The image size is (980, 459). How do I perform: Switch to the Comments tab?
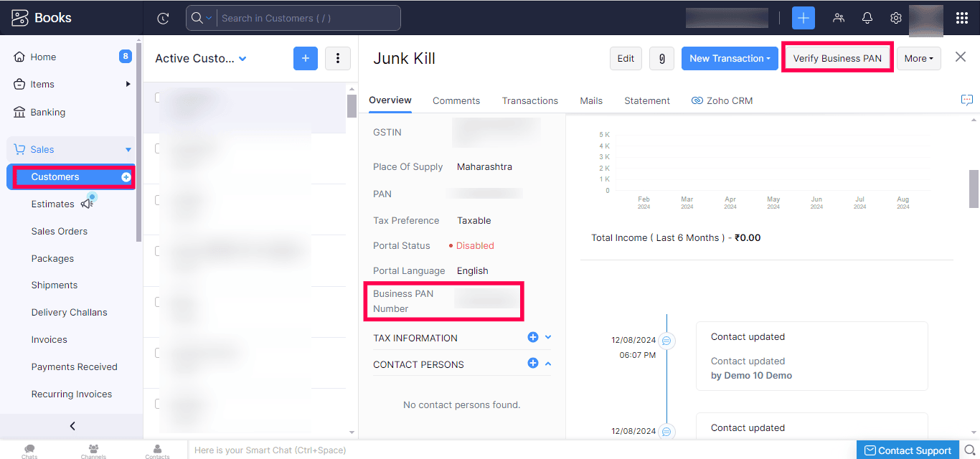[x=456, y=101]
